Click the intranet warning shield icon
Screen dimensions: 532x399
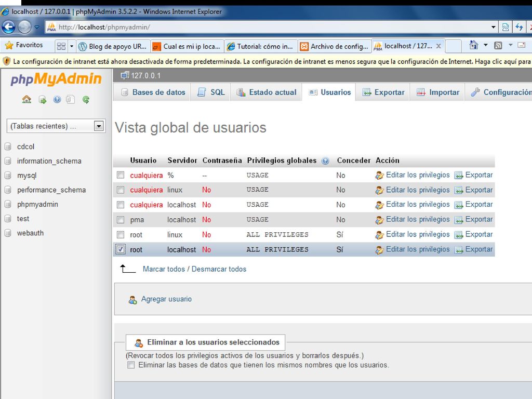(x=6, y=61)
